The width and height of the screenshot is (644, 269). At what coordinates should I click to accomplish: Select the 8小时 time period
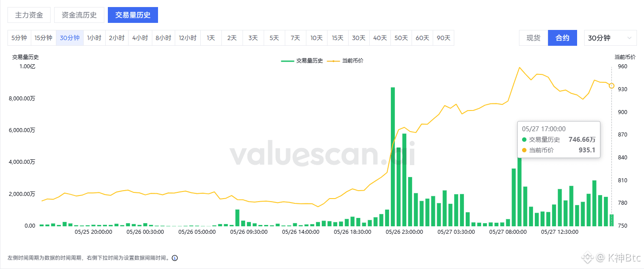tap(163, 38)
